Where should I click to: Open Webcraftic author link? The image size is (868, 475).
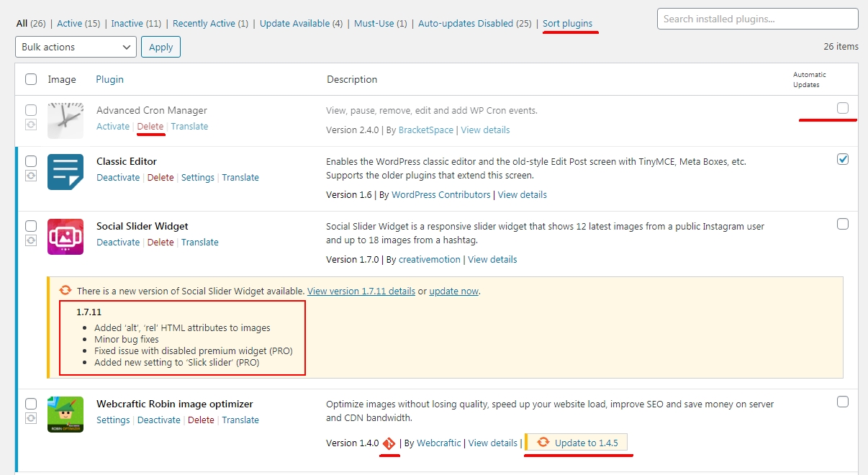pyautogui.click(x=439, y=443)
